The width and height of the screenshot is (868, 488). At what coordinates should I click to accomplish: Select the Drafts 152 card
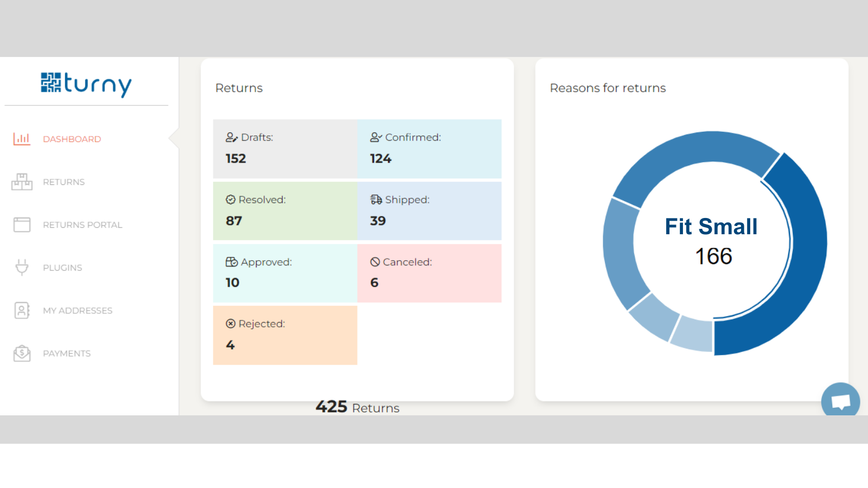pos(285,149)
